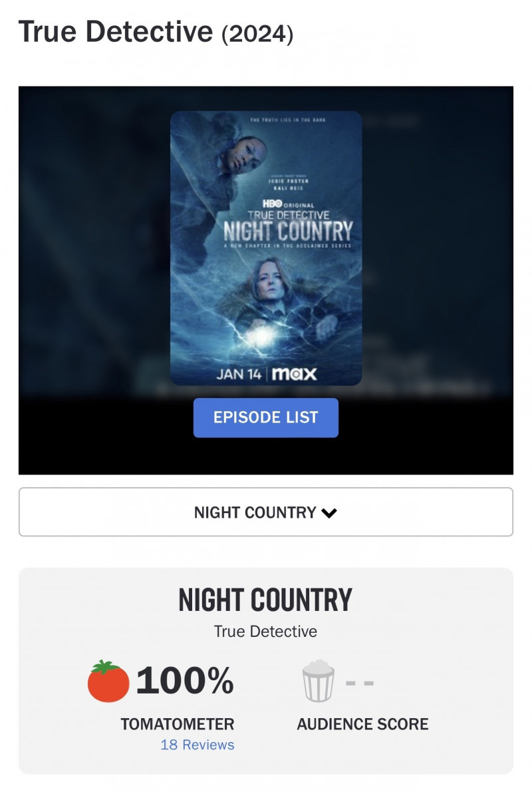Click the red tomato Tomatometer icon

pyautogui.click(x=108, y=681)
